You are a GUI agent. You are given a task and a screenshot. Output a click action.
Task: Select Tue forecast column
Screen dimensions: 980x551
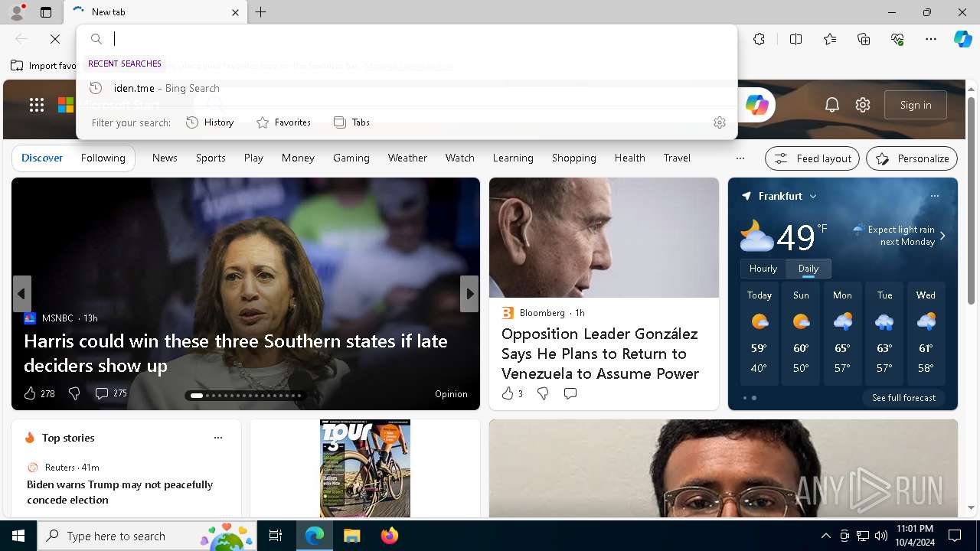pos(884,334)
